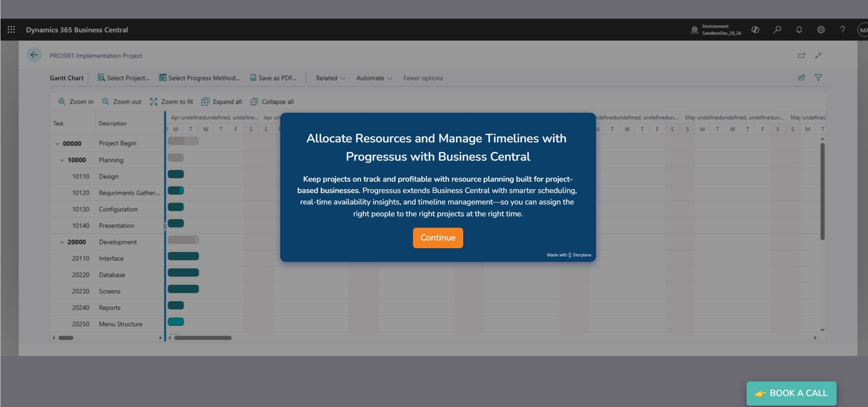This screenshot has width=868, height=407.
Task: Open the settings gear
Action: (x=821, y=30)
